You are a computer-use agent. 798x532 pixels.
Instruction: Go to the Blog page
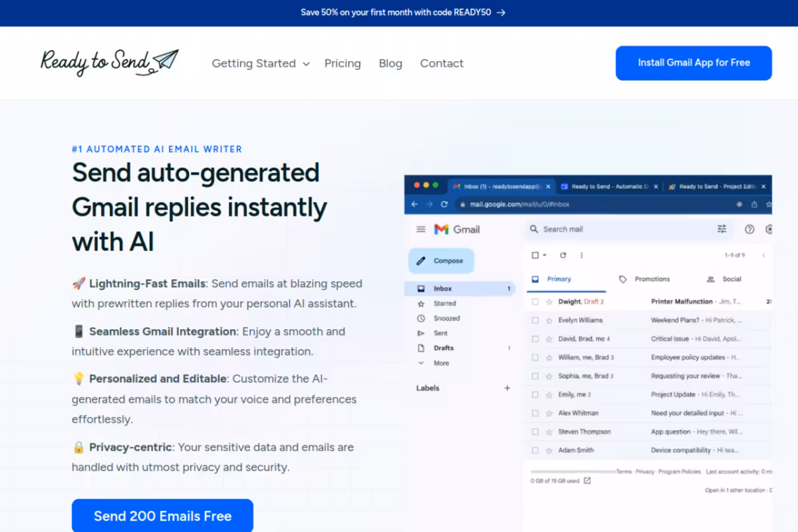pos(390,63)
